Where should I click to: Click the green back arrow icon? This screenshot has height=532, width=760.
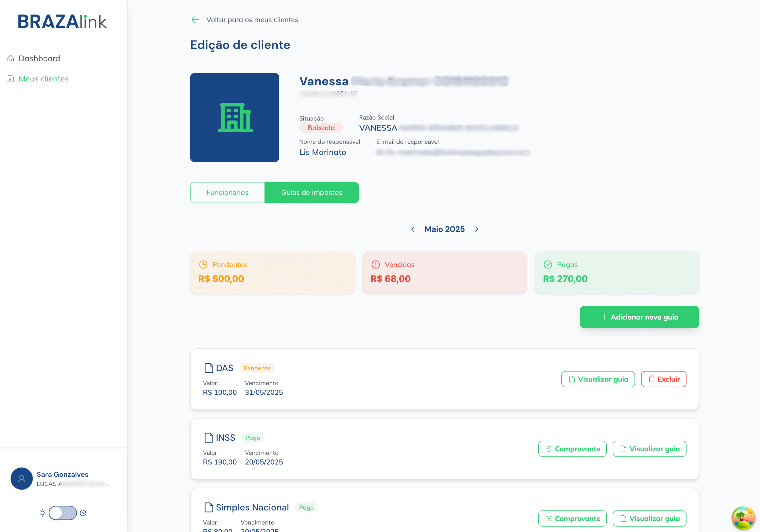coord(195,20)
